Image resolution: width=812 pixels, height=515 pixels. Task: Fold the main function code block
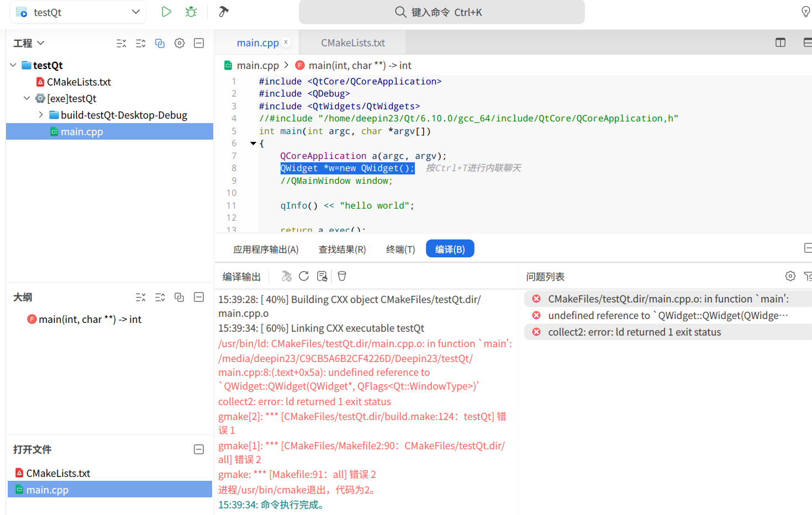(253, 144)
